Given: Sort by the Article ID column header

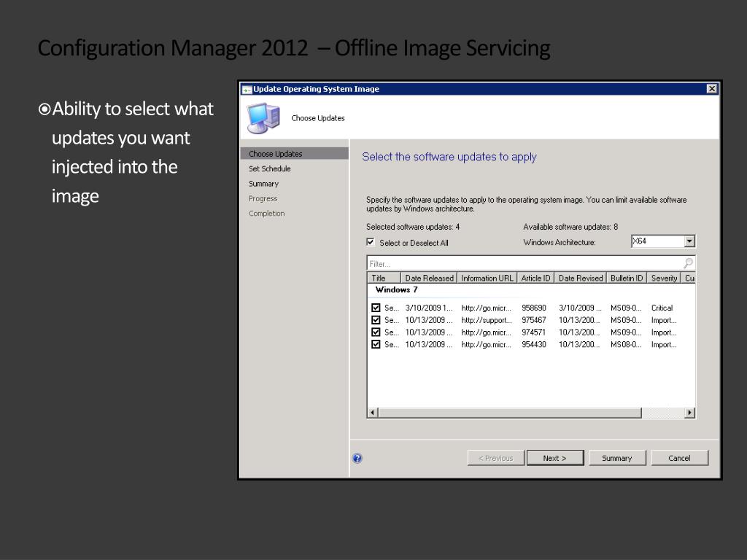Looking at the screenshot, I should (535, 278).
